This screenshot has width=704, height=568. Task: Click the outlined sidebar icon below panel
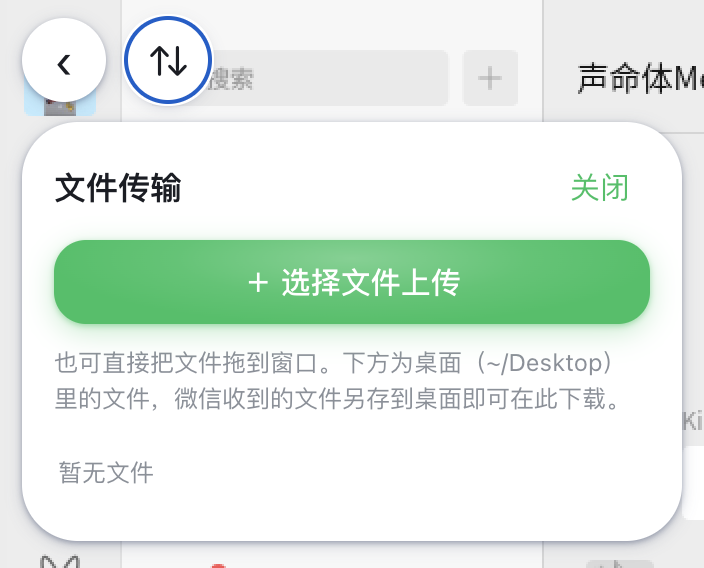(x=60, y=561)
